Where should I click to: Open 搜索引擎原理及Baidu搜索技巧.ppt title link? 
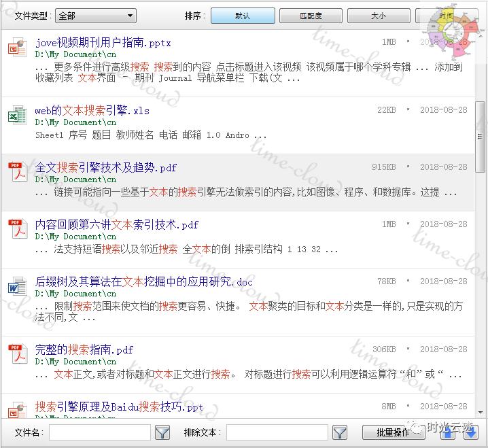pyautogui.click(x=119, y=407)
